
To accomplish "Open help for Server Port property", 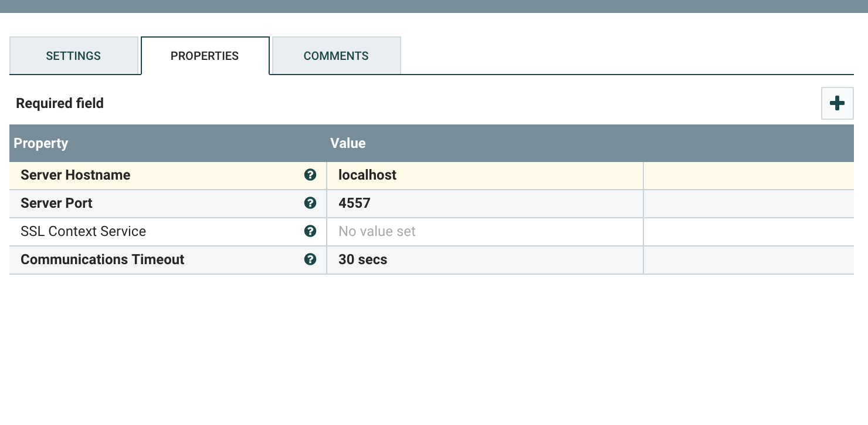I will coord(310,203).
